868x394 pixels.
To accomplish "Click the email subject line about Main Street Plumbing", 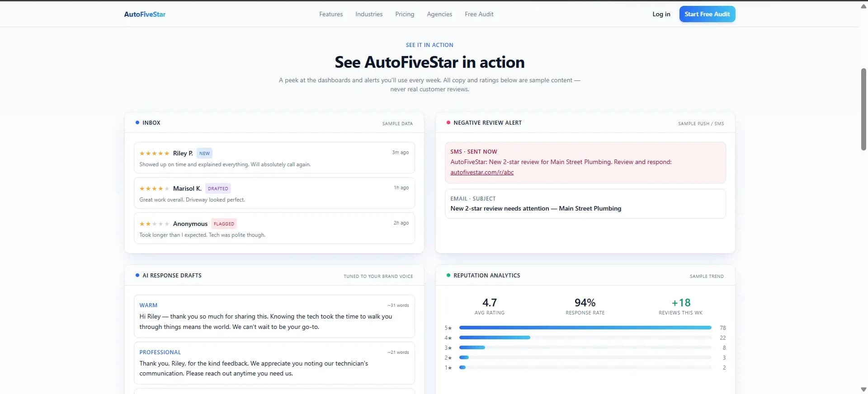I will pos(536,208).
